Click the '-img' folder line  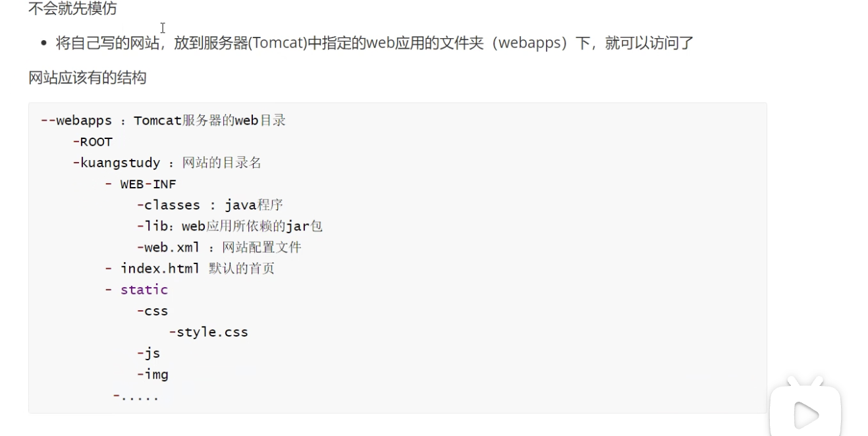pos(153,374)
